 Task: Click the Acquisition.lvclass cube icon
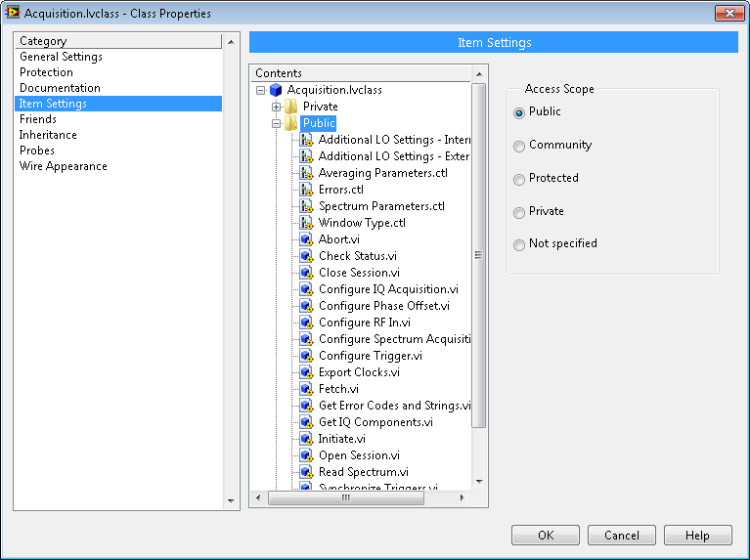[276, 90]
